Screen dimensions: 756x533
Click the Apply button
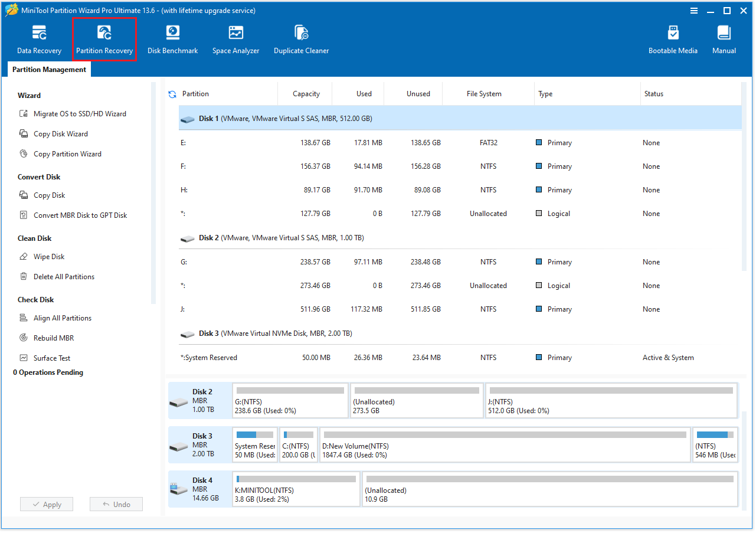46,504
